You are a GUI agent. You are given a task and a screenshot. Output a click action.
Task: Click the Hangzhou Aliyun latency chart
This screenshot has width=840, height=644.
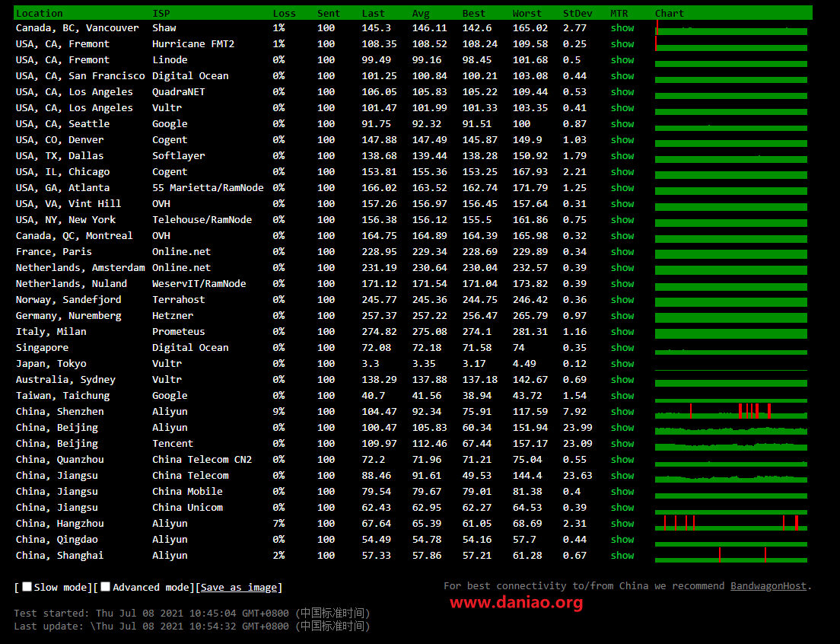click(730, 524)
